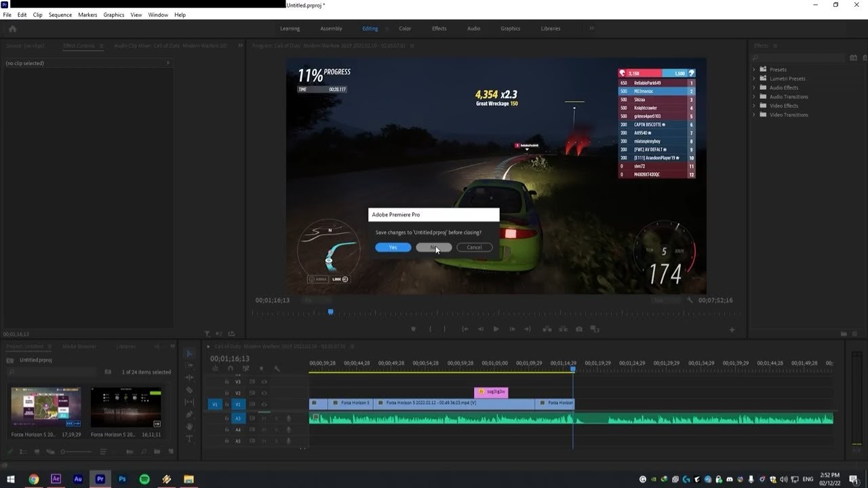
Task: Toggle V3 track output eye
Action: pos(264,382)
